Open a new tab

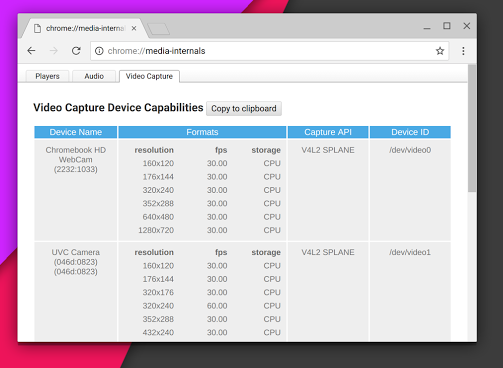tap(159, 29)
